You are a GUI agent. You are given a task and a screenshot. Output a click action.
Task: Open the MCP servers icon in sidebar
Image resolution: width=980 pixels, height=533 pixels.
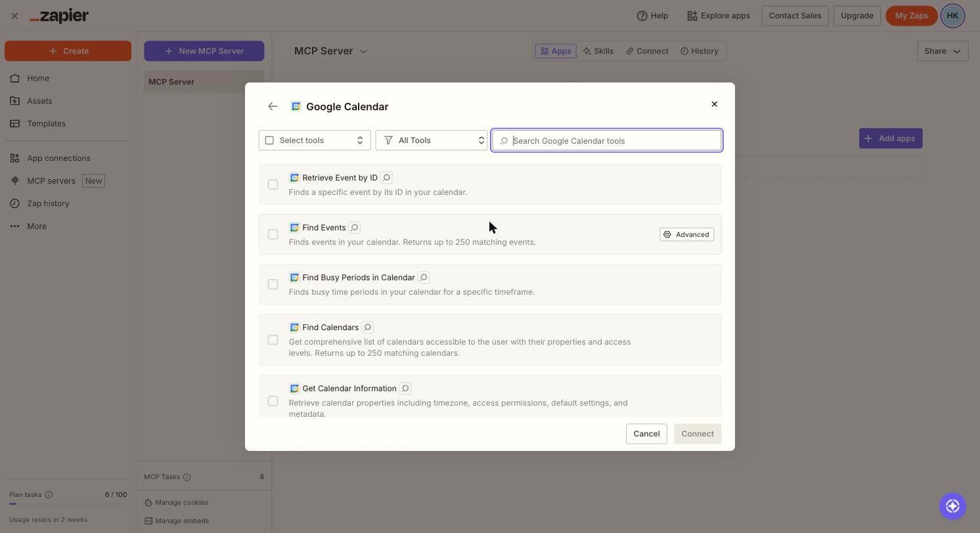(15, 181)
